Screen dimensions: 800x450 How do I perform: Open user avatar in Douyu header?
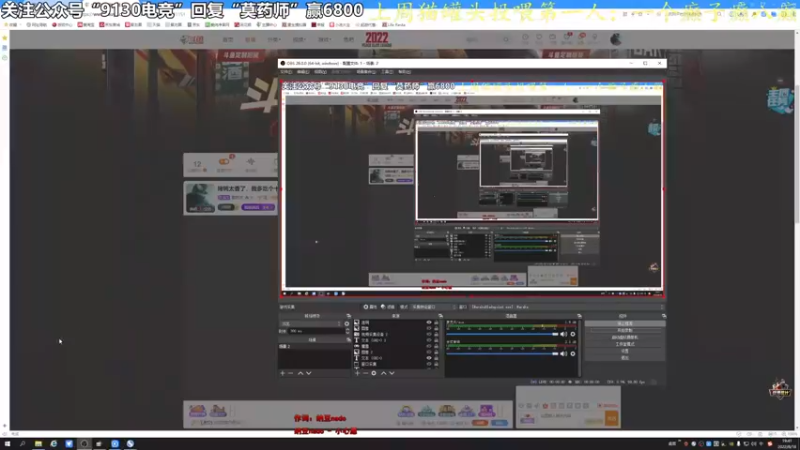616,39
